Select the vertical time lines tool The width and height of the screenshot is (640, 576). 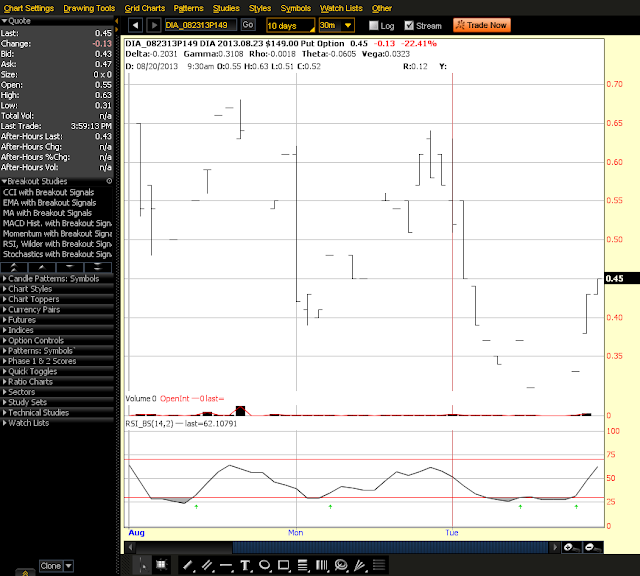coord(322,565)
